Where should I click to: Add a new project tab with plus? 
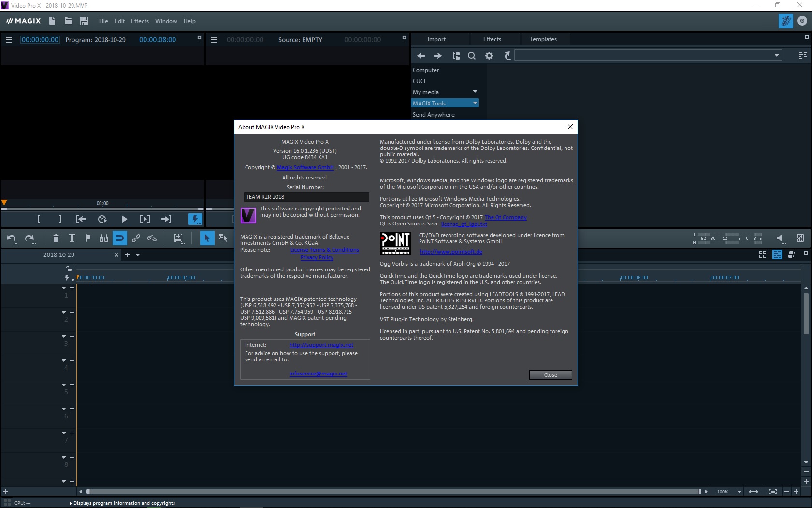click(127, 255)
